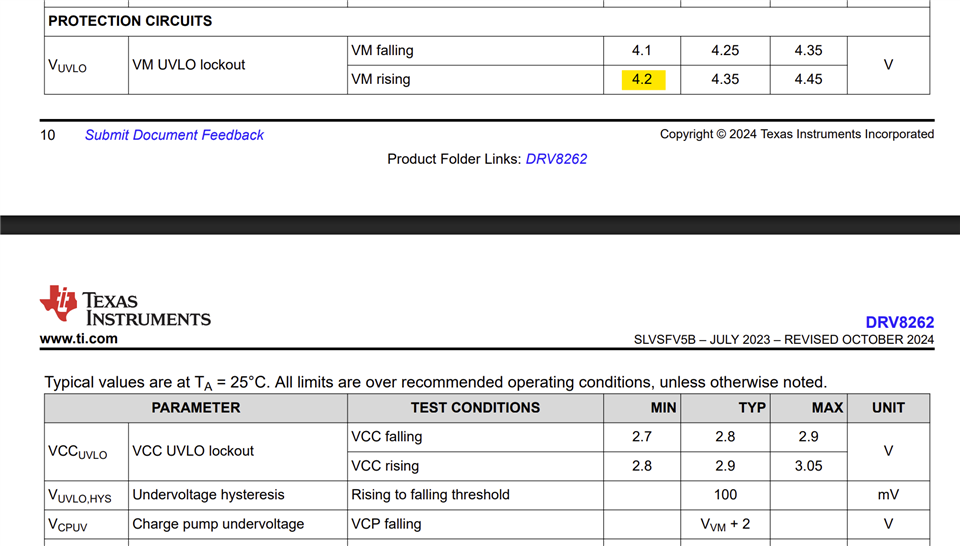Click the SLVSFV5B revision date line
Screen dimensions: 960x546
click(784, 340)
